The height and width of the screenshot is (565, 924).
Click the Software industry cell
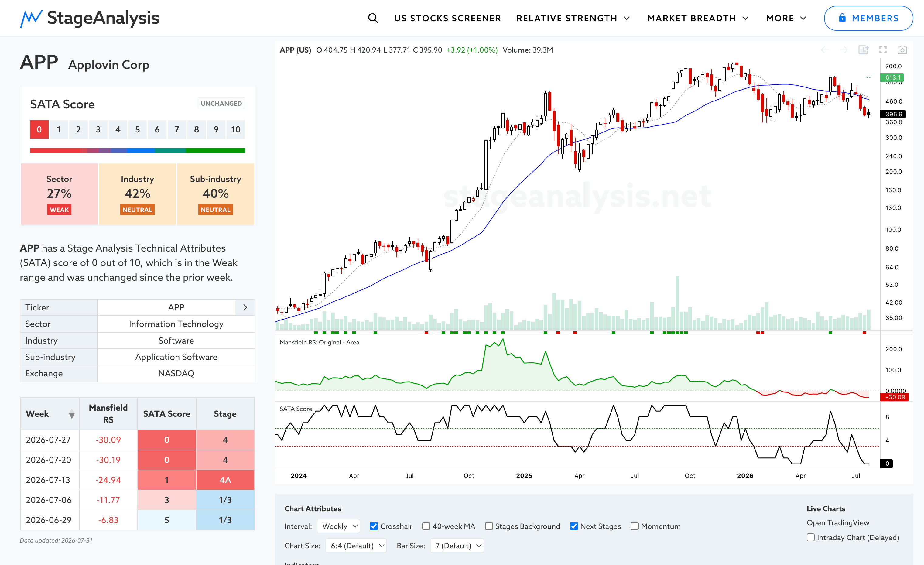tap(176, 341)
